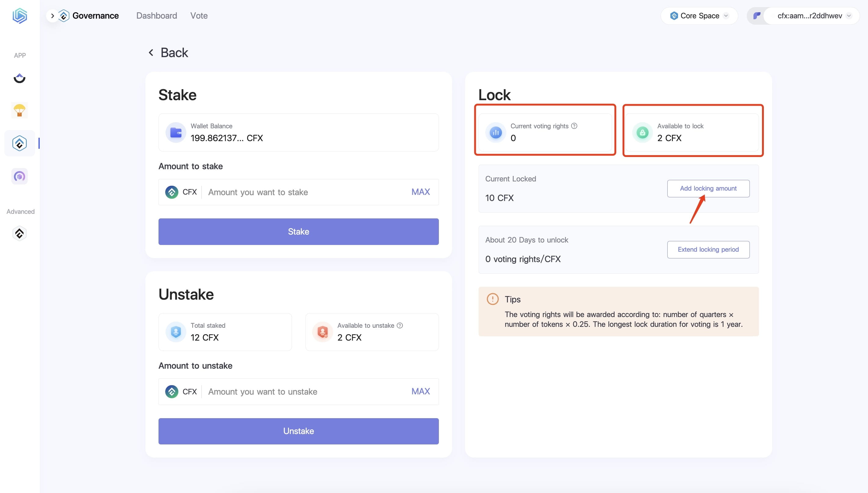Click the Lock section heading

point(494,95)
